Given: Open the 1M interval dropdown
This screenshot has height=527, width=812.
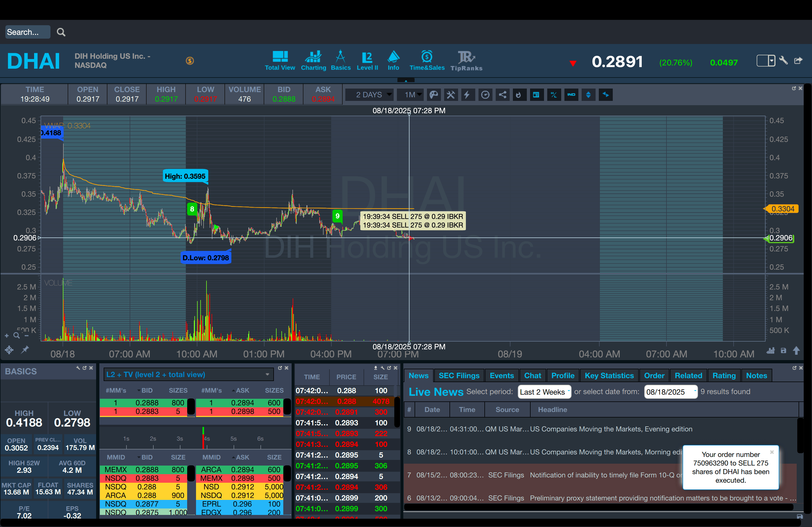Looking at the screenshot, I should click(x=410, y=95).
